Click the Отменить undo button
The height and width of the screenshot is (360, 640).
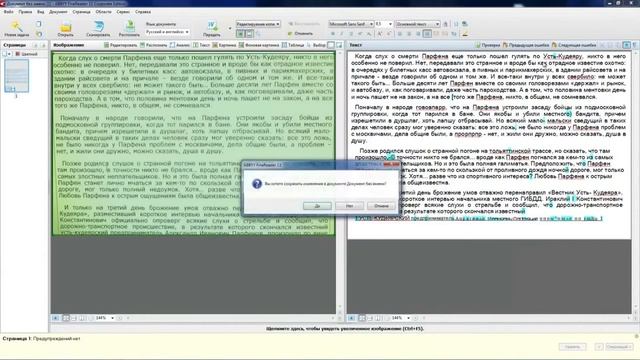(301, 33)
